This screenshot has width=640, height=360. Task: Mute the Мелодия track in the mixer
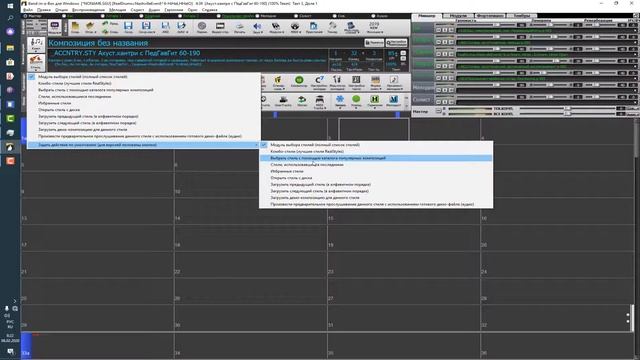(x=438, y=90)
